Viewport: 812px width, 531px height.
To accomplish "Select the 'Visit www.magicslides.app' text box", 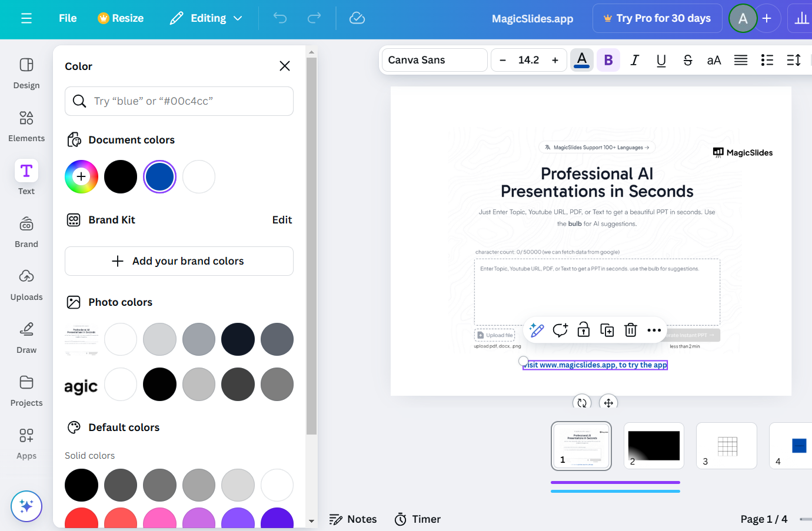I will [595, 365].
